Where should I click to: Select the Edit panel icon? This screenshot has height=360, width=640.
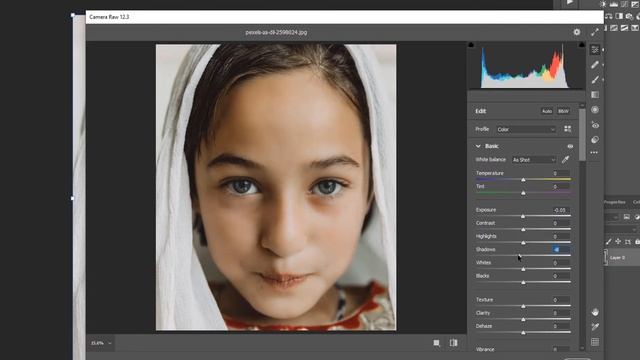pyautogui.click(x=595, y=50)
